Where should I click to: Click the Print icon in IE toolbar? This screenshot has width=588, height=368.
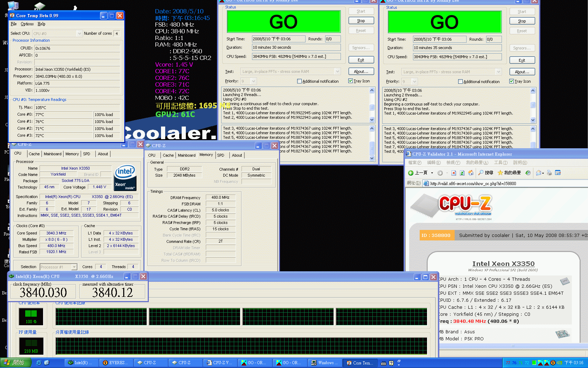pos(549,173)
